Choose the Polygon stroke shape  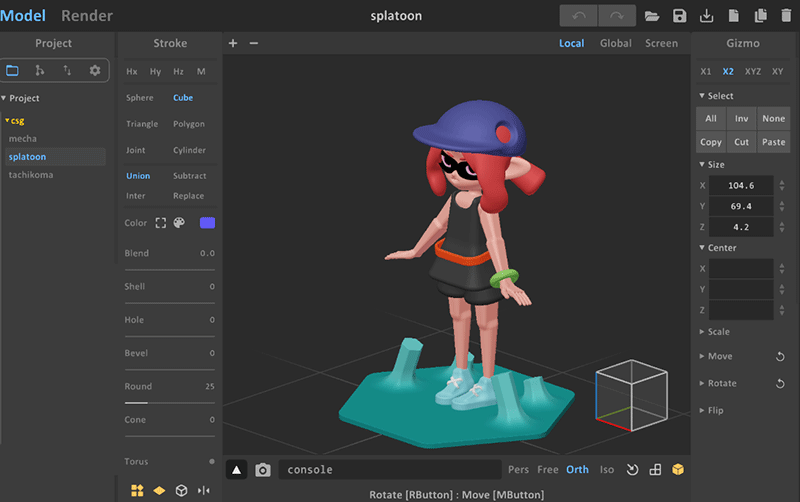[x=189, y=124]
